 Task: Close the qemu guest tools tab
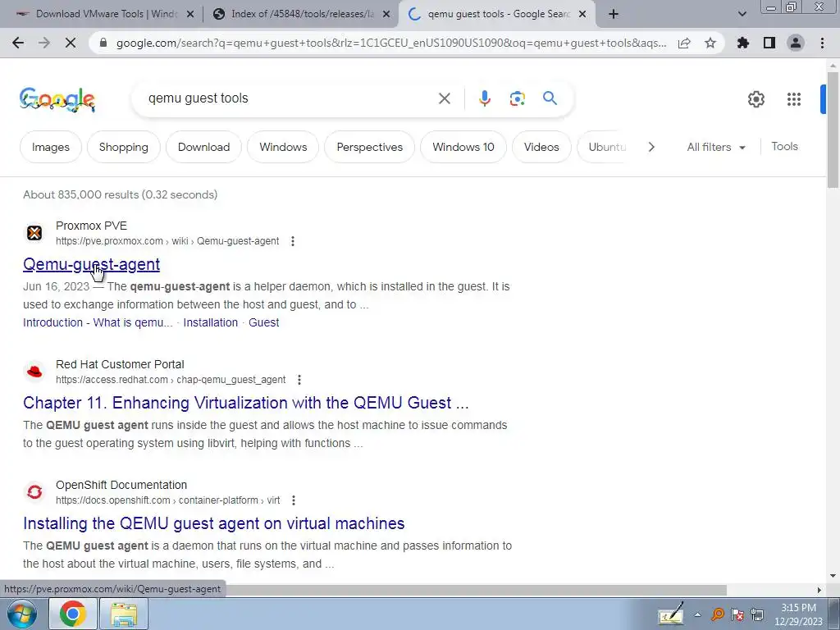click(582, 15)
